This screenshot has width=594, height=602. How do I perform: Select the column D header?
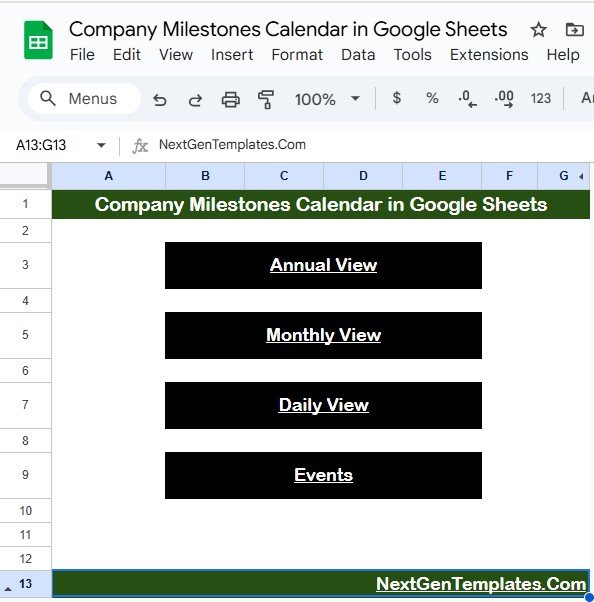[363, 176]
